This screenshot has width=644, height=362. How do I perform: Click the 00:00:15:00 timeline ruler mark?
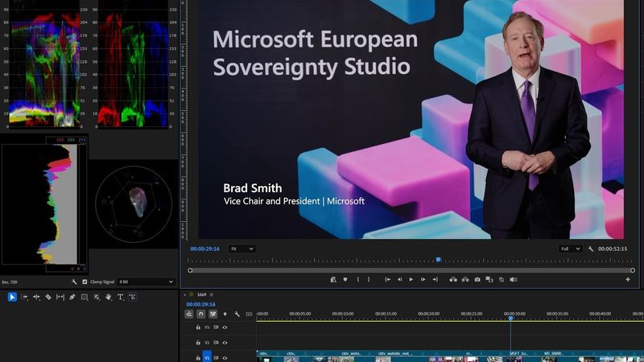coord(386,314)
